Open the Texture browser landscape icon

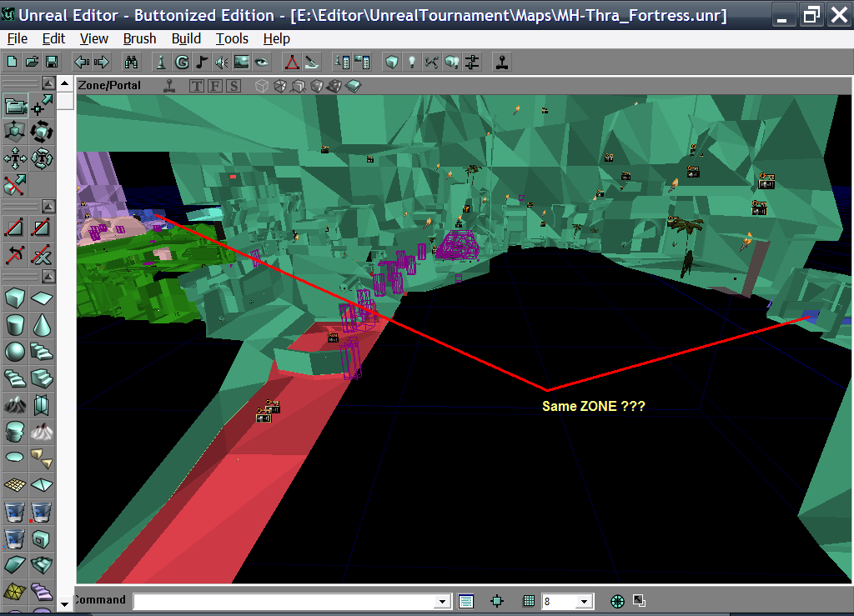(x=242, y=62)
